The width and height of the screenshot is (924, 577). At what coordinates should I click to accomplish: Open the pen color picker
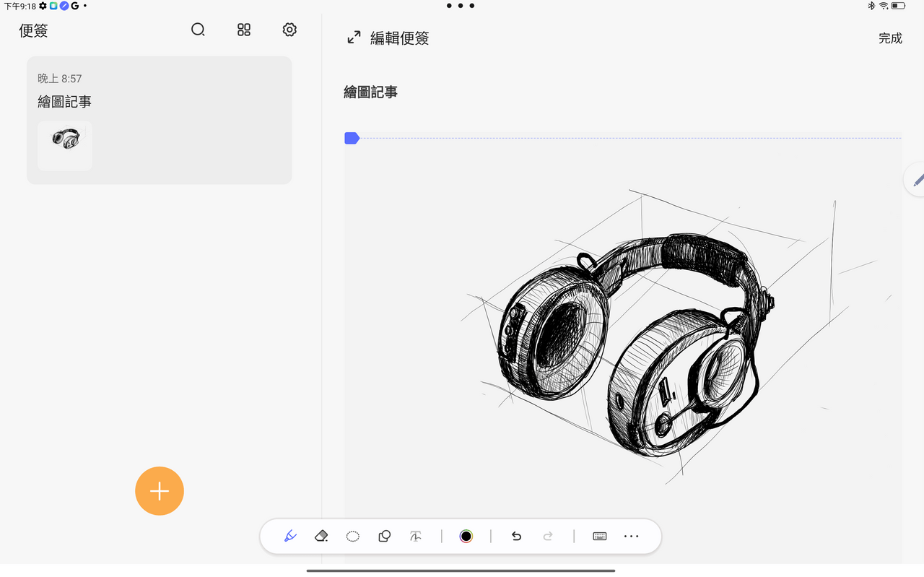pos(466,536)
